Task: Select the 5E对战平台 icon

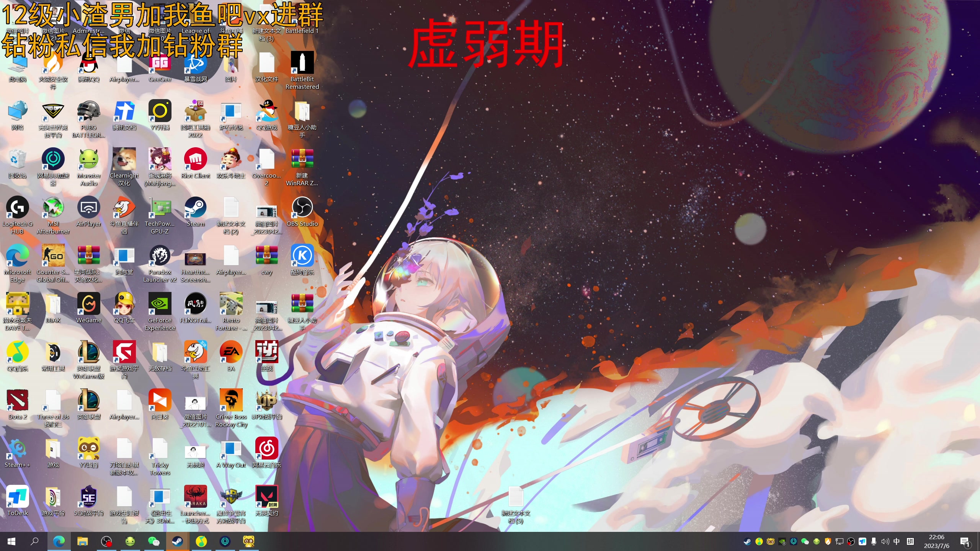Action: tap(88, 501)
